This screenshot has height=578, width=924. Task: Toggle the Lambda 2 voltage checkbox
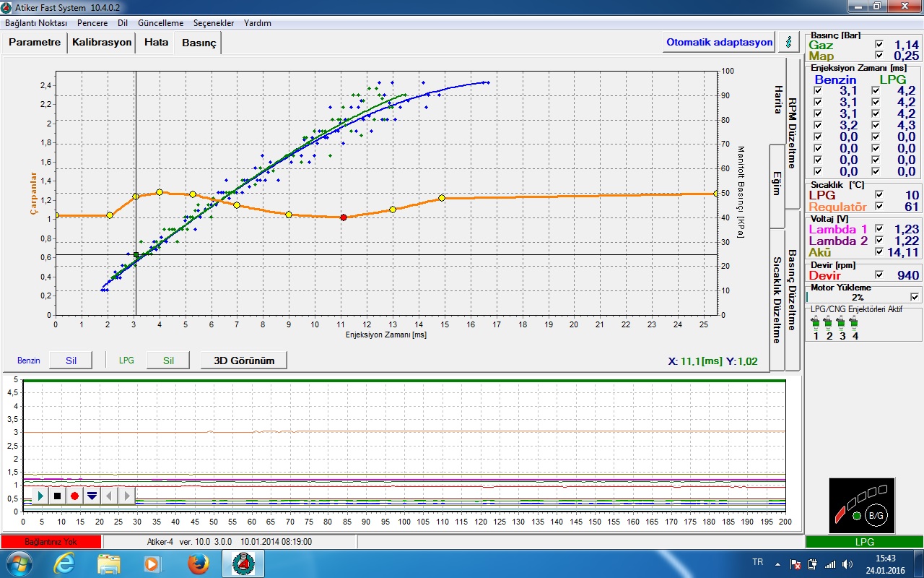[x=879, y=241]
